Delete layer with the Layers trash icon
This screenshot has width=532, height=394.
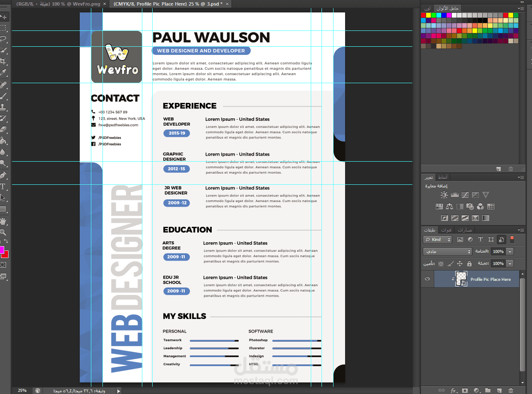coord(510,390)
